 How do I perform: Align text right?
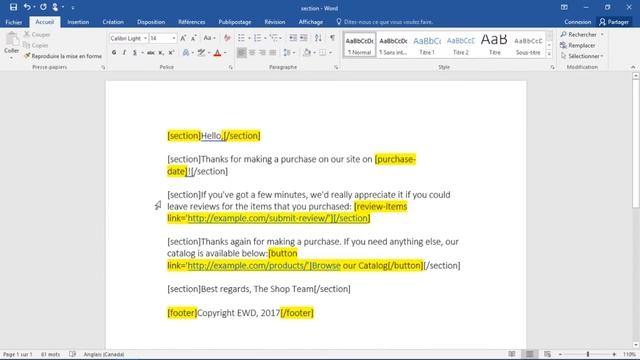(x=262, y=52)
